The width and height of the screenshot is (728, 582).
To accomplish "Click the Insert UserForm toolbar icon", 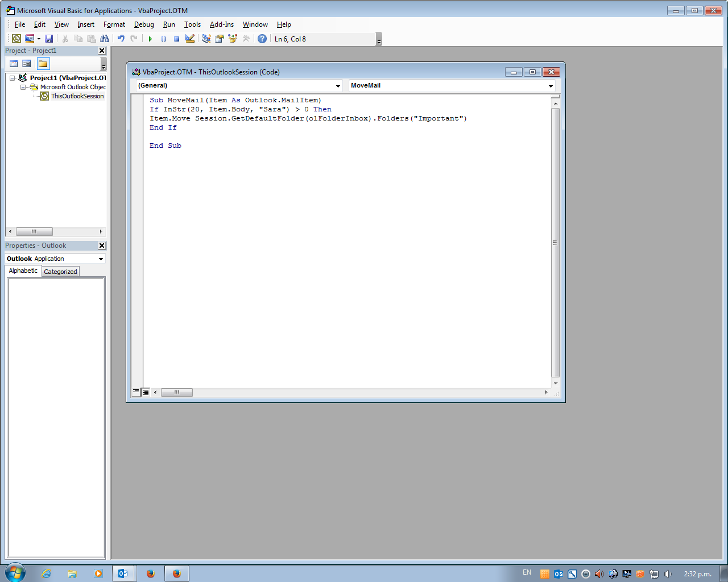I will coord(30,39).
